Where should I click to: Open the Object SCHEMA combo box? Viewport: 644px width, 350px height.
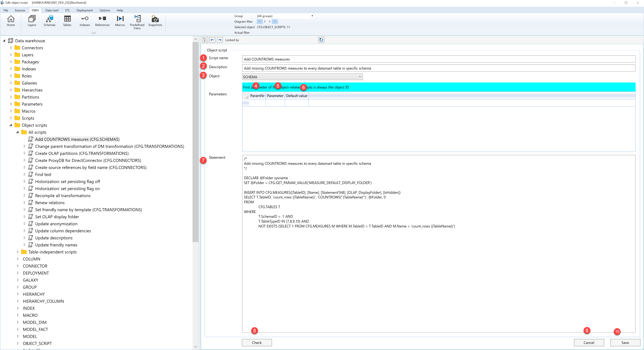coord(303,77)
